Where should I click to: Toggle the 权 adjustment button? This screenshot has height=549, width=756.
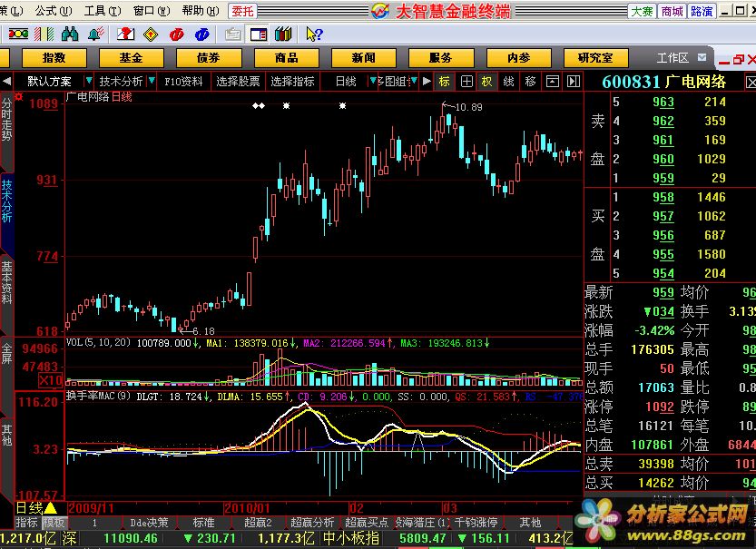click(x=486, y=82)
